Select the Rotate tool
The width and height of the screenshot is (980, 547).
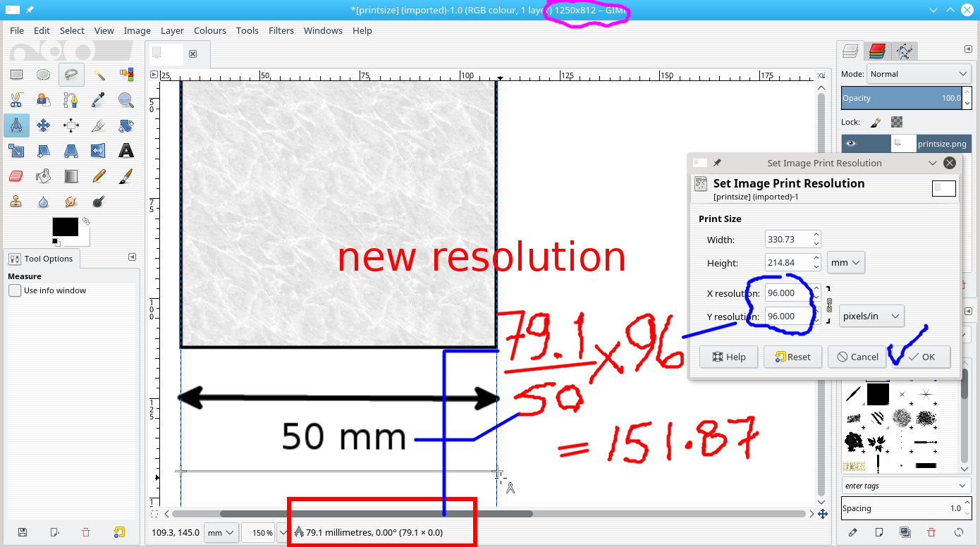(x=126, y=125)
